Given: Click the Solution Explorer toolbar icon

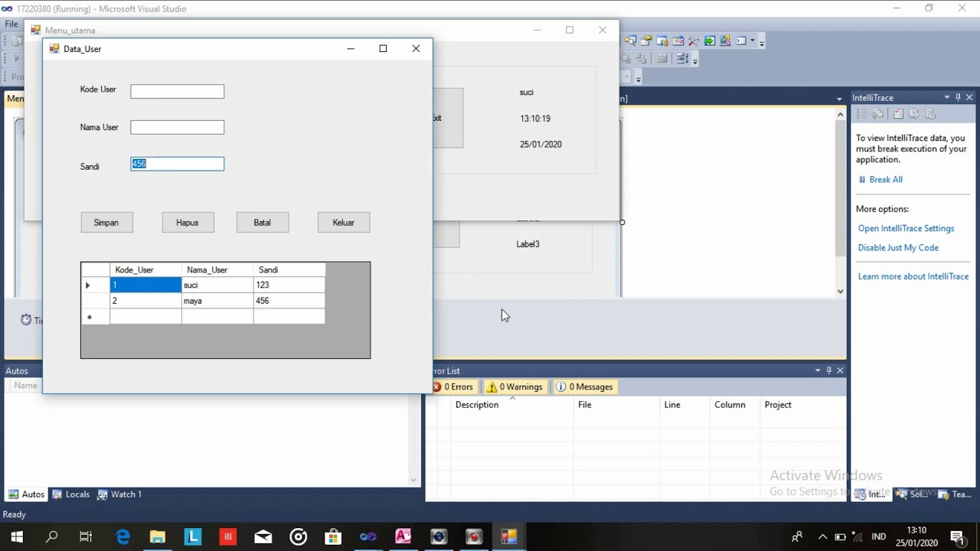Looking at the screenshot, I should [x=630, y=41].
